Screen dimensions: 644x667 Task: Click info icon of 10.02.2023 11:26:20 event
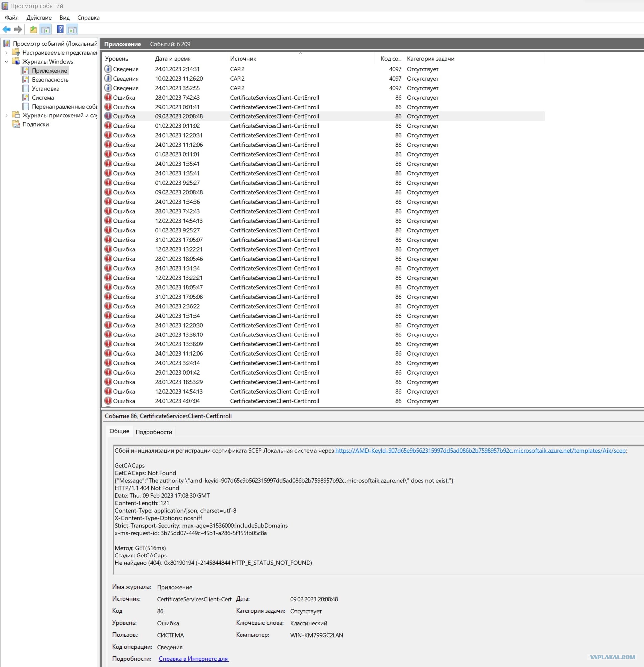click(108, 78)
